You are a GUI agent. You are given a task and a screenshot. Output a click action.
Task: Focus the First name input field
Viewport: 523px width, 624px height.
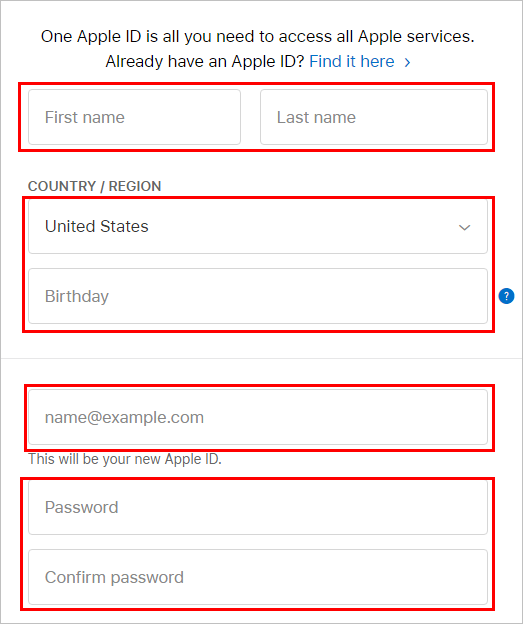pos(135,117)
